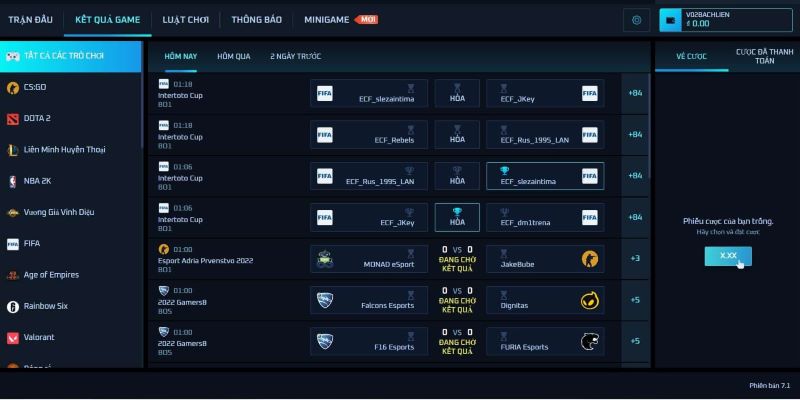Click the X.XX odds button
Viewport: 800px width, 400px height.
727,256
